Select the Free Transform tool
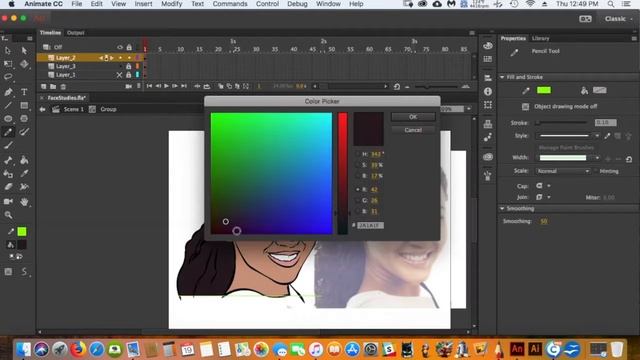Viewport: 640px width, 360px height. (8, 64)
